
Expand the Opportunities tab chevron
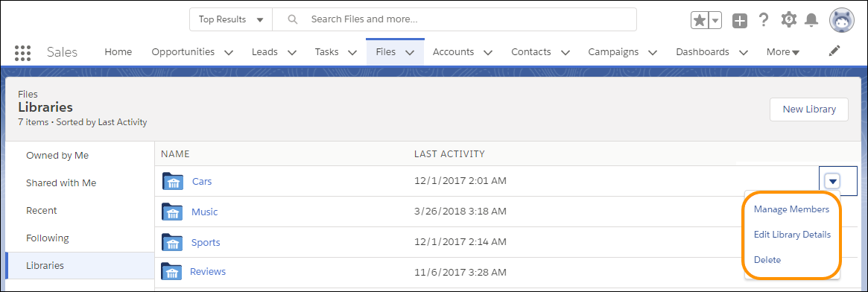229,53
